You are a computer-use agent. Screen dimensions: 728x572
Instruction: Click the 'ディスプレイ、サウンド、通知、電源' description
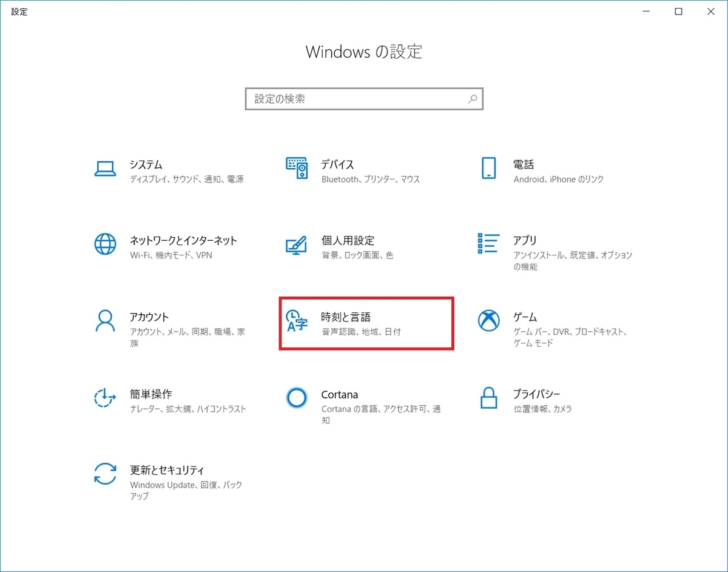[x=187, y=180]
